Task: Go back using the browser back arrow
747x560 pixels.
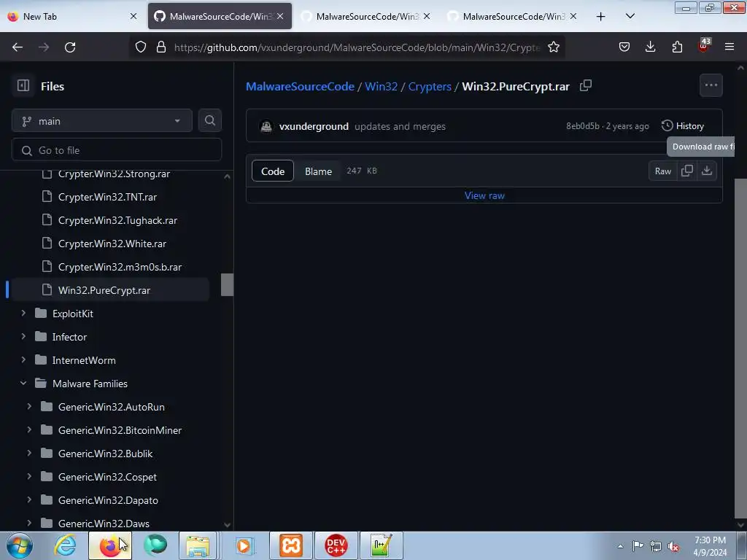Action: [x=18, y=47]
